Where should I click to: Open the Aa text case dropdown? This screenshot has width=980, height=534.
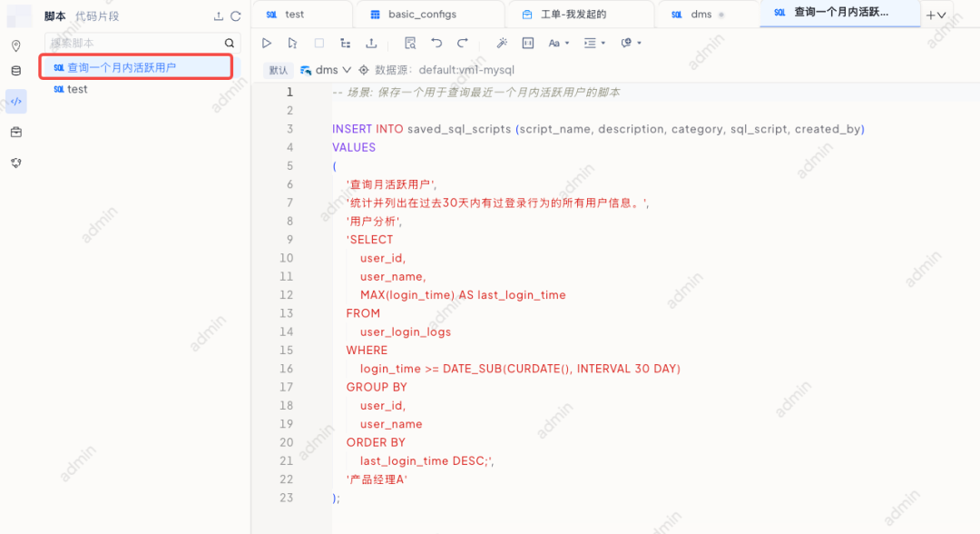click(x=559, y=44)
